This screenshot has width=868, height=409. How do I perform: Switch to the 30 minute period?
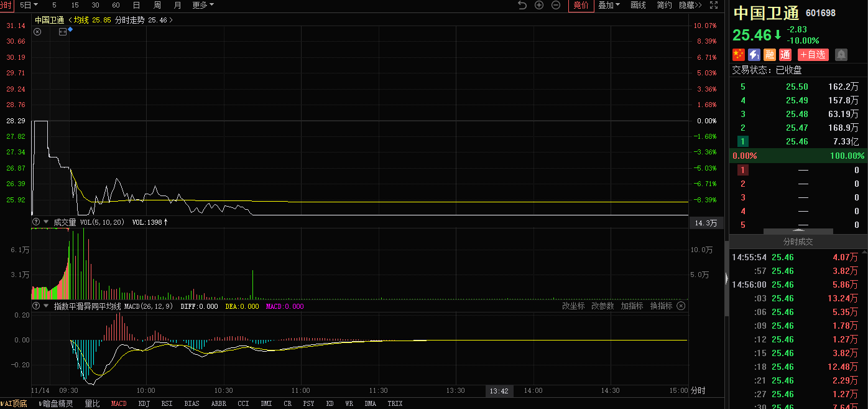pyautogui.click(x=95, y=5)
